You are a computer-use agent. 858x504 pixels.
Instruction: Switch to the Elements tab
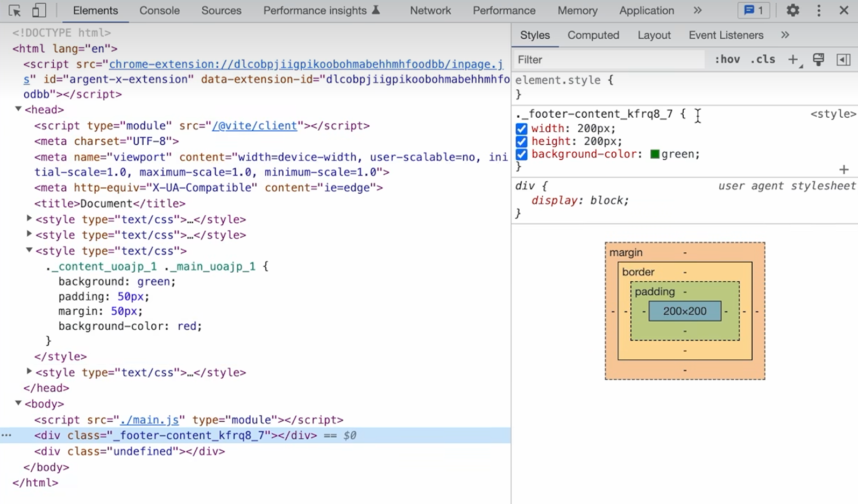[x=95, y=11]
